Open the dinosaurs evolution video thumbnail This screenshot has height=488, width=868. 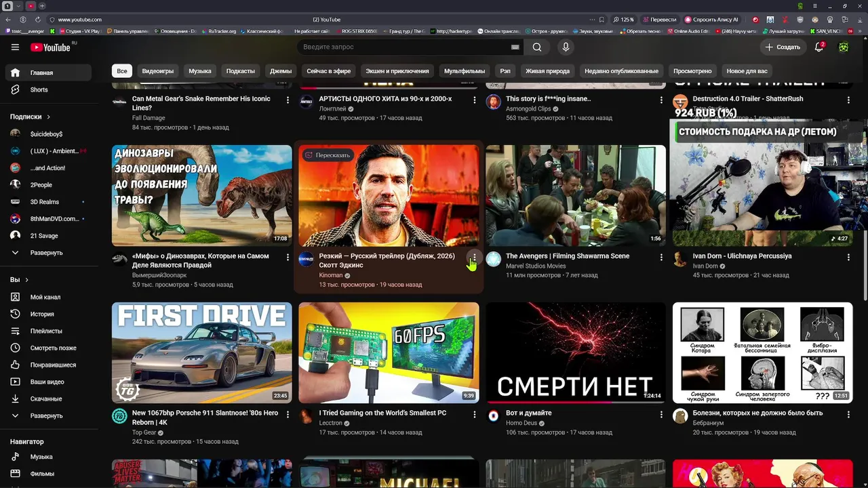coord(202,195)
